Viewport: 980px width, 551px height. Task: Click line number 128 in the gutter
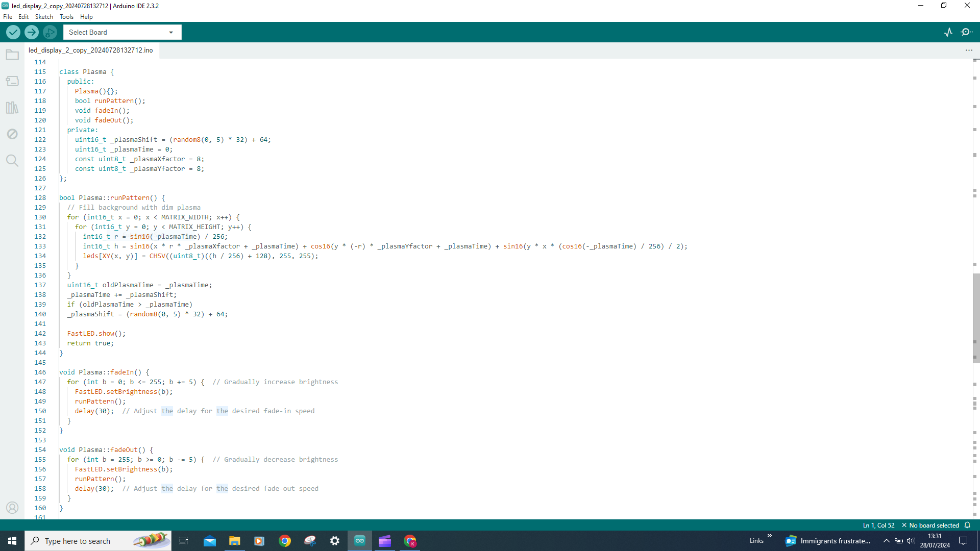click(x=40, y=198)
